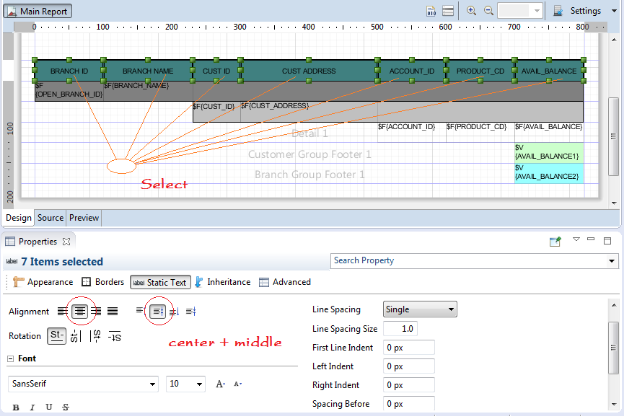Click the increase font size icon
The height and width of the screenshot is (417, 624).
220,384
